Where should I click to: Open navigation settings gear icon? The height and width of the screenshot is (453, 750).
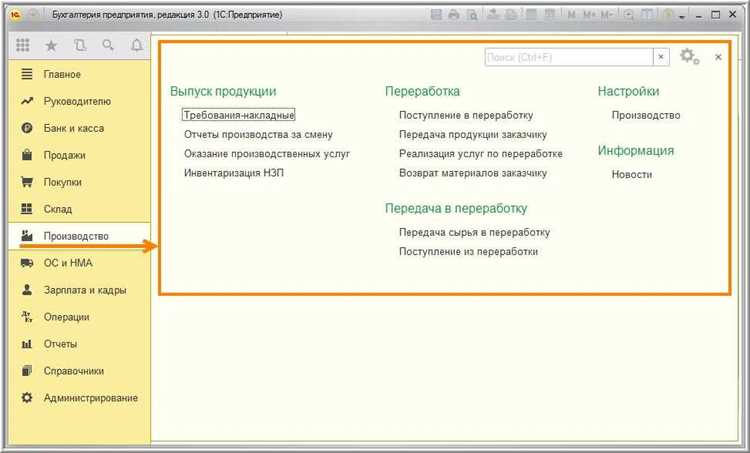pyautogui.click(x=689, y=56)
